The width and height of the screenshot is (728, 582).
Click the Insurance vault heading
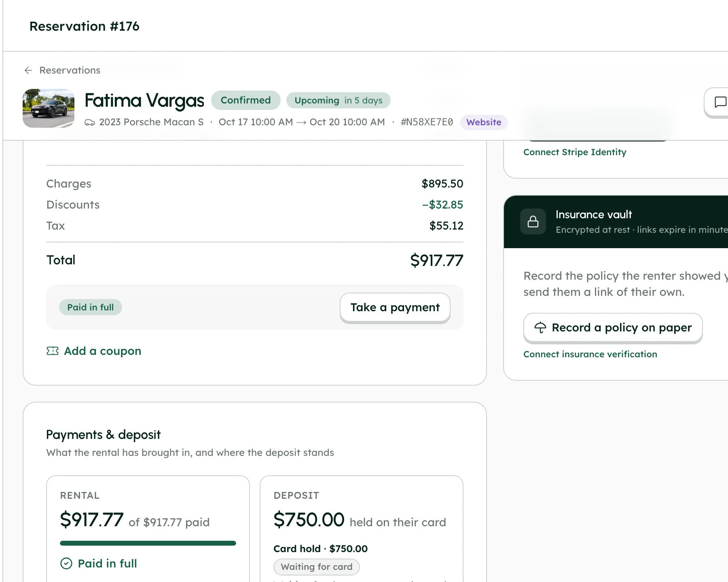click(x=594, y=215)
